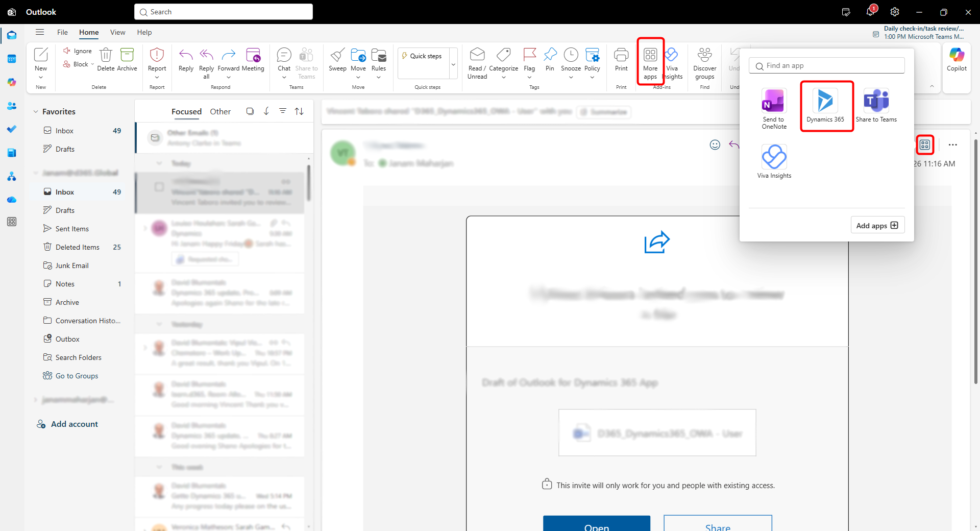Image resolution: width=980 pixels, height=531 pixels.
Task: Toggle the select-all messages icon
Action: pyautogui.click(x=250, y=111)
